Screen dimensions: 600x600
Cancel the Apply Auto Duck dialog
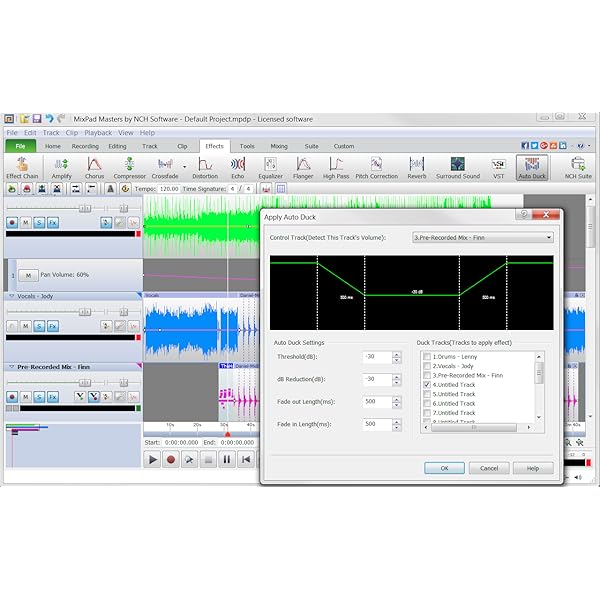click(x=489, y=468)
